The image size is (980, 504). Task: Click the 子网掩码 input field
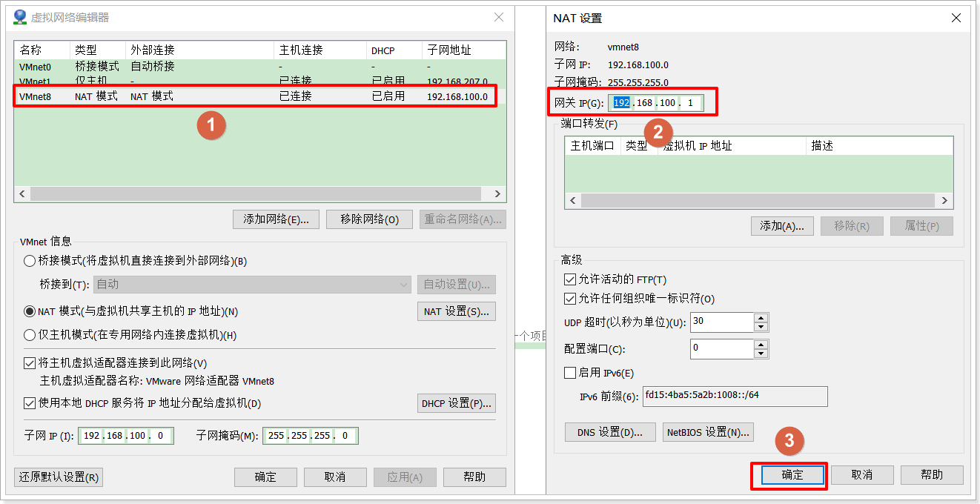tap(311, 436)
